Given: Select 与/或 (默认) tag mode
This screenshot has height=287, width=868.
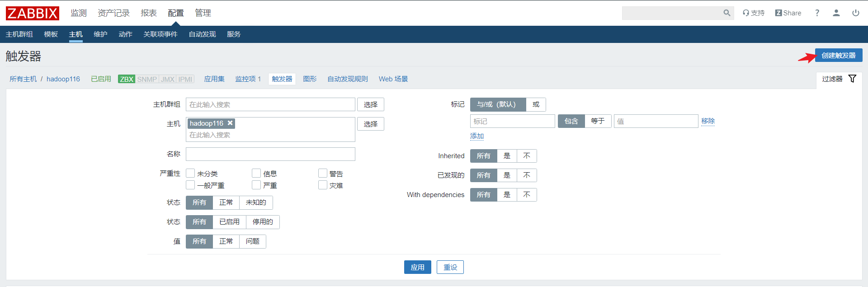Looking at the screenshot, I should pyautogui.click(x=498, y=104).
